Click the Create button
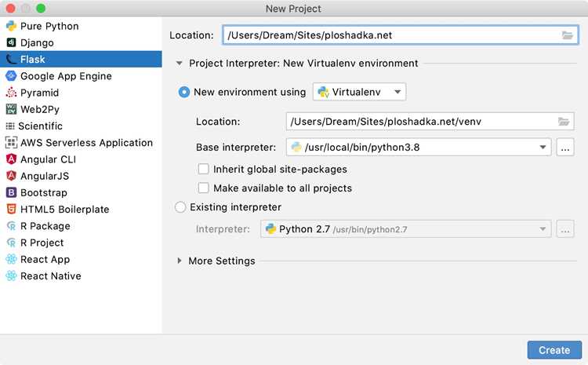This screenshot has height=365, width=588. point(554,350)
